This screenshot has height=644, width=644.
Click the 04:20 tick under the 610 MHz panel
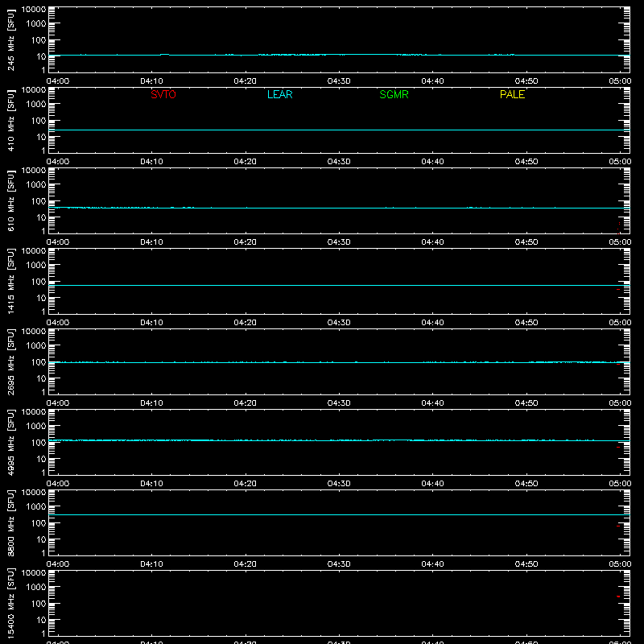click(246, 242)
